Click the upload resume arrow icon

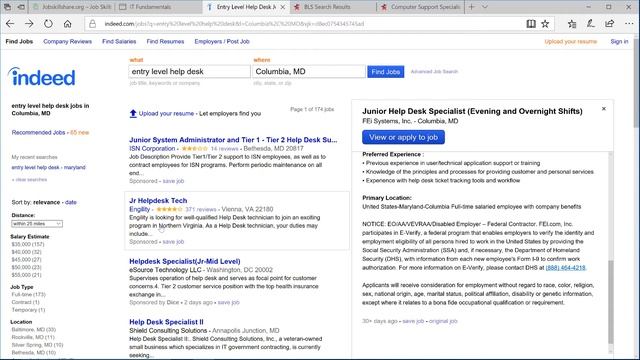point(133,113)
